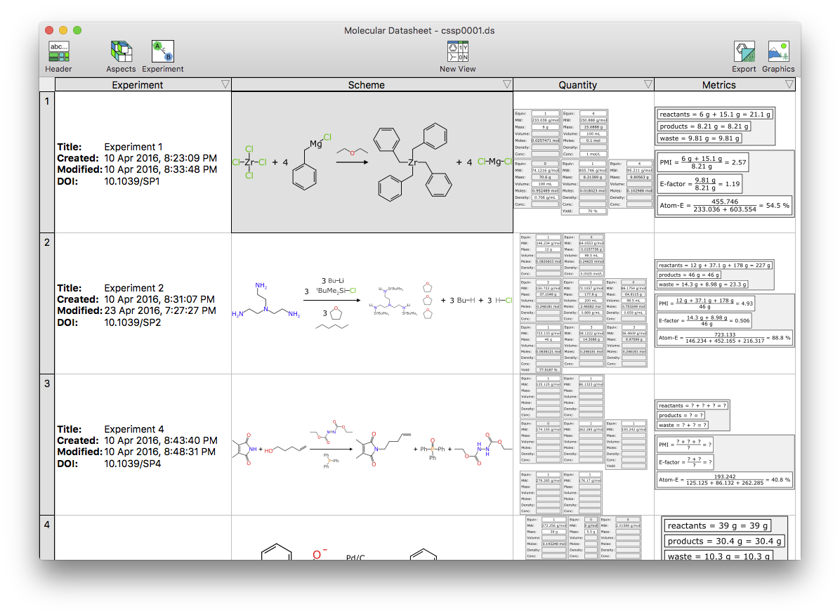Screen dimensions: 840x616
Task: Open the Quantity column filter dropdown
Action: pyautogui.click(x=648, y=84)
